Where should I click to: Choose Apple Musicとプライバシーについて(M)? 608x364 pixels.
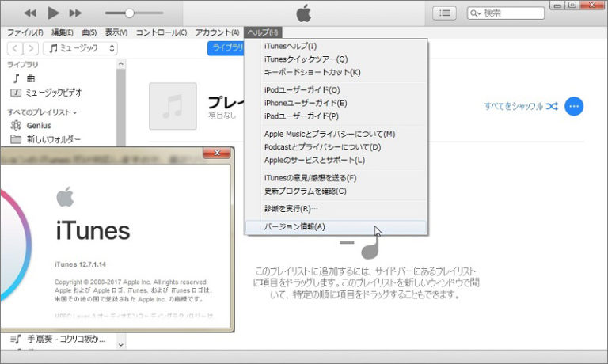[336, 134]
